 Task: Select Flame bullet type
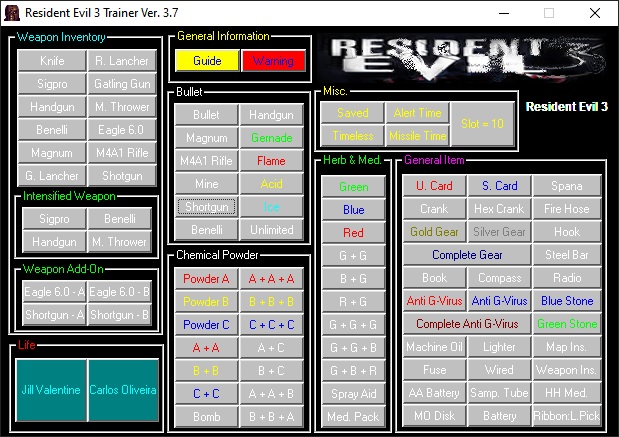pos(272,161)
